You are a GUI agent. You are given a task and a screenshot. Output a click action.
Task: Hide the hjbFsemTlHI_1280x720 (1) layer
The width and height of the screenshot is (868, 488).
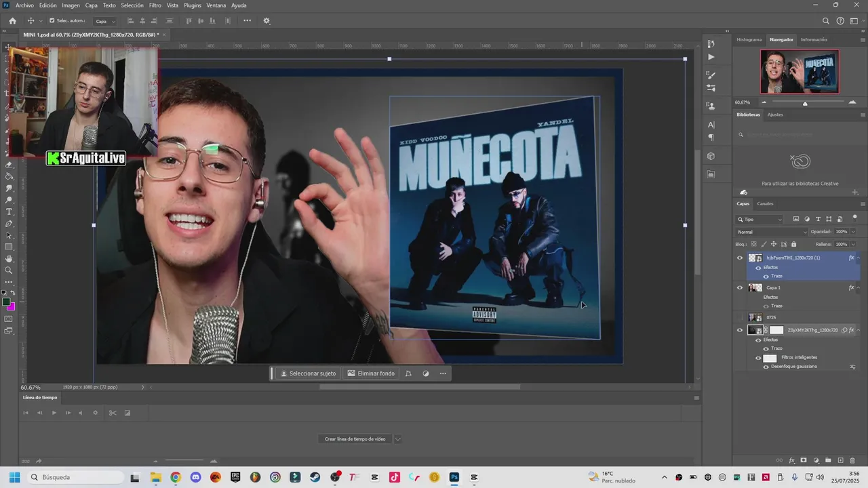(x=740, y=258)
